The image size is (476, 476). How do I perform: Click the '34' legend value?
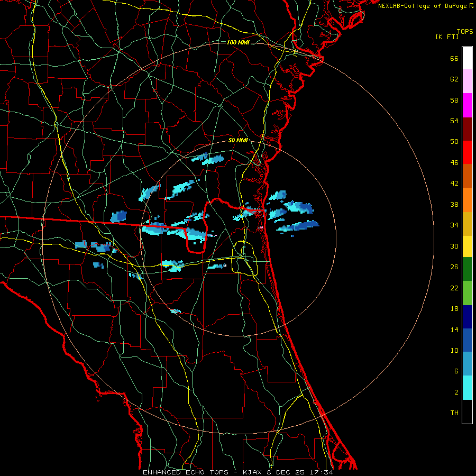click(x=454, y=225)
